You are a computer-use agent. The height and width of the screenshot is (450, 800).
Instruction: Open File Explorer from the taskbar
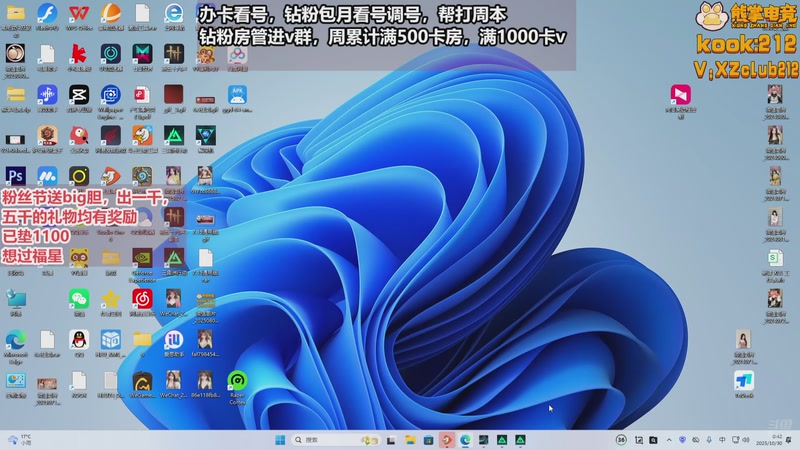410,440
